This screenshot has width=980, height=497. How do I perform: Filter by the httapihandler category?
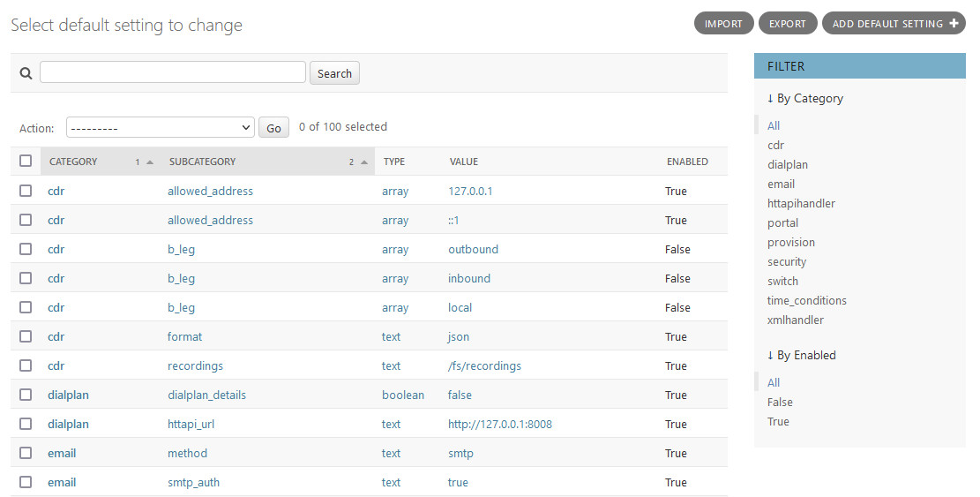(801, 203)
